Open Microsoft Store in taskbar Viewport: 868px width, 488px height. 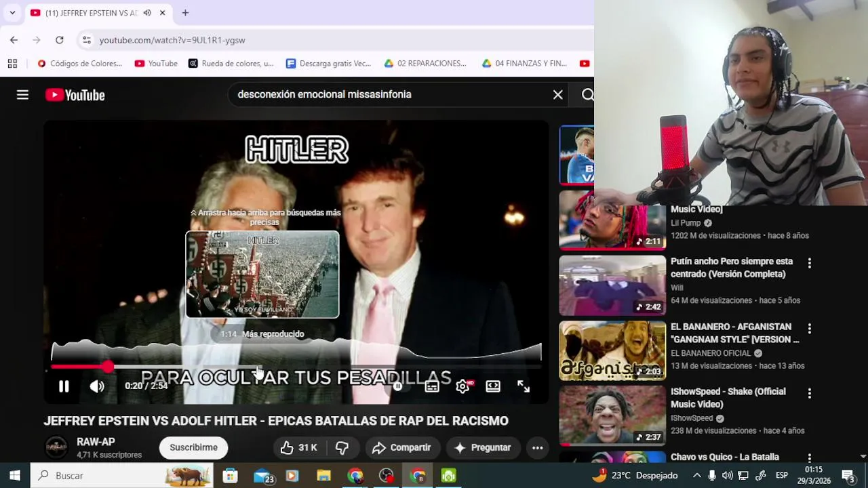pos(230,476)
